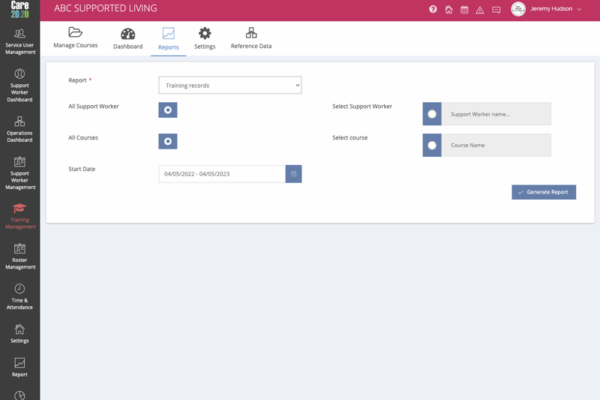This screenshot has height=400, width=600.
Task: Select the All Courses radio button
Action: [x=168, y=142]
